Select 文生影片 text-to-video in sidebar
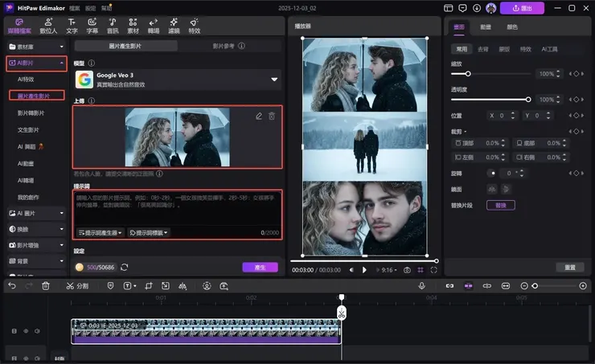This screenshot has width=595, height=364. [28, 129]
